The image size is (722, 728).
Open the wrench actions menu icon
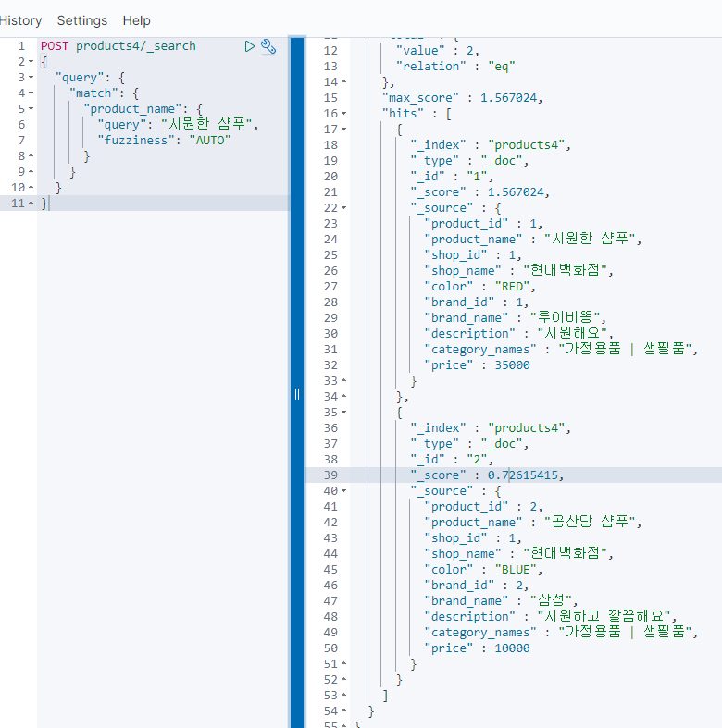(268, 46)
